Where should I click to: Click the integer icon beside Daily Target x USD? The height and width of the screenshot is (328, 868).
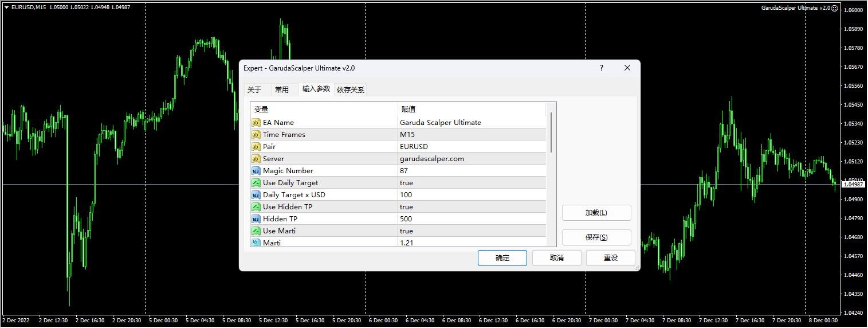[x=256, y=195]
